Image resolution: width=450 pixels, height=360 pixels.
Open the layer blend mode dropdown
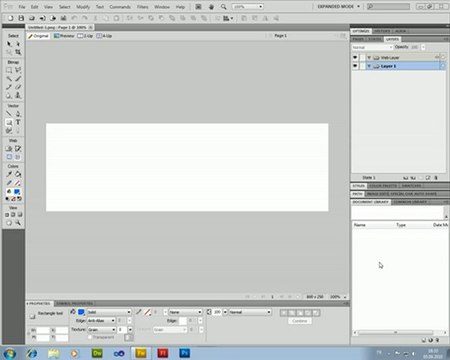pos(372,47)
